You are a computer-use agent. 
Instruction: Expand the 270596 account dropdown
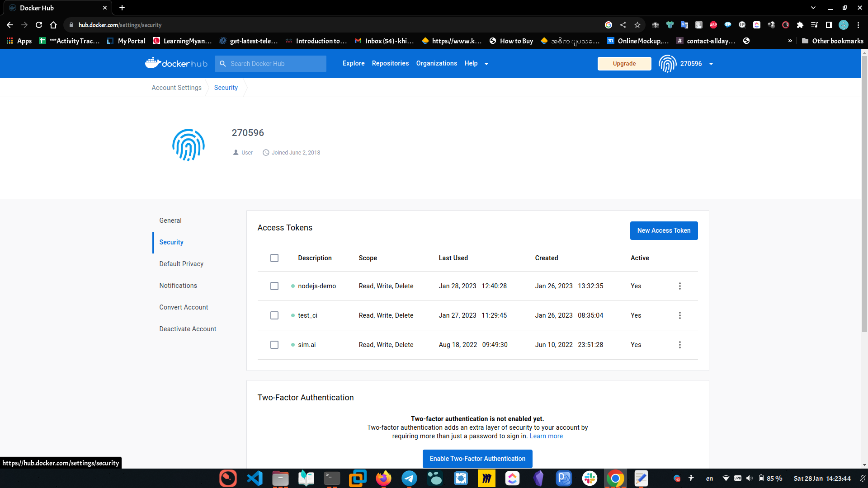pyautogui.click(x=711, y=64)
